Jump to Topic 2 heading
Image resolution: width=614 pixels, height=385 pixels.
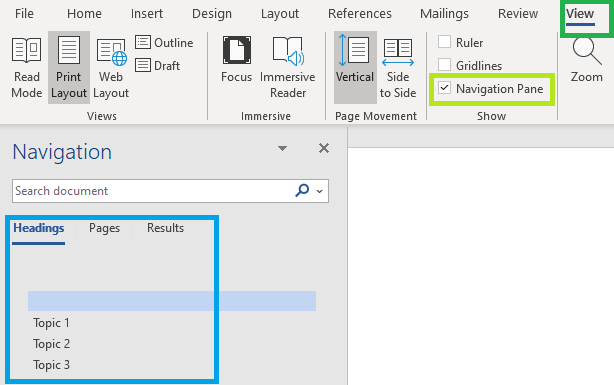pyautogui.click(x=51, y=344)
